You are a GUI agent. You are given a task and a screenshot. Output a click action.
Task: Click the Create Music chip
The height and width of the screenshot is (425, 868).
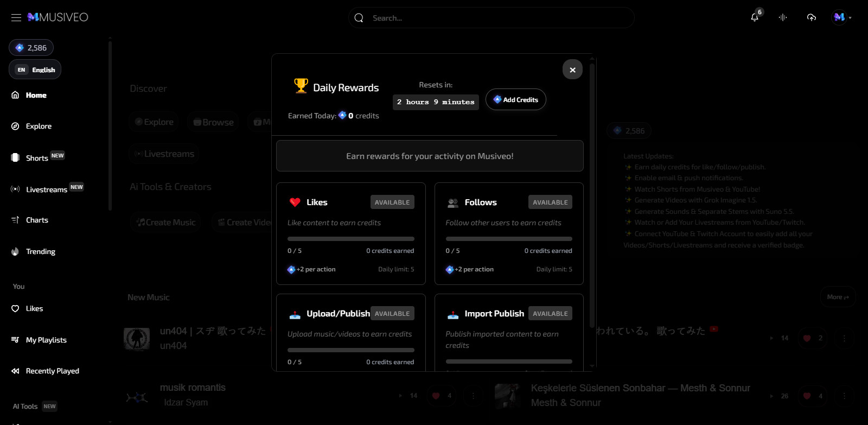click(x=167, y=223)
